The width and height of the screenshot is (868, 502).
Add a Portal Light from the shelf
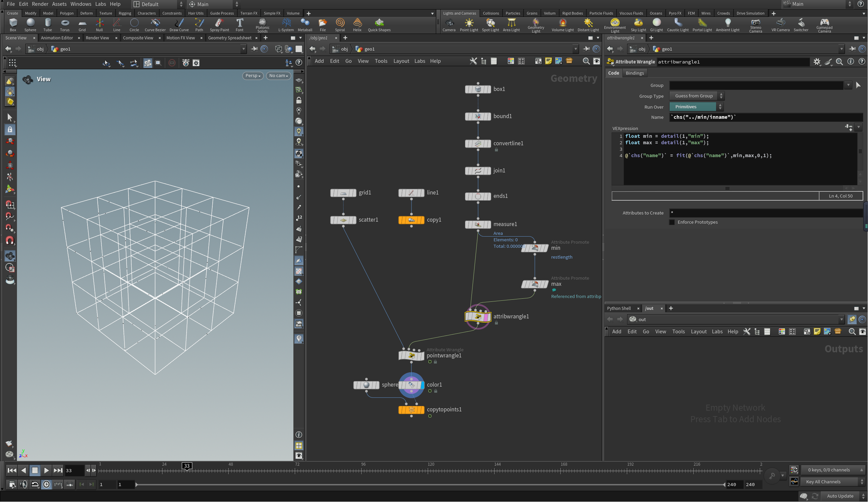(x=702, y=25)
